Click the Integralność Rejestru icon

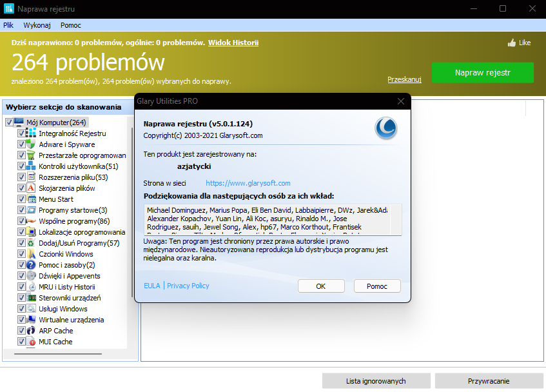coord(31,133)
